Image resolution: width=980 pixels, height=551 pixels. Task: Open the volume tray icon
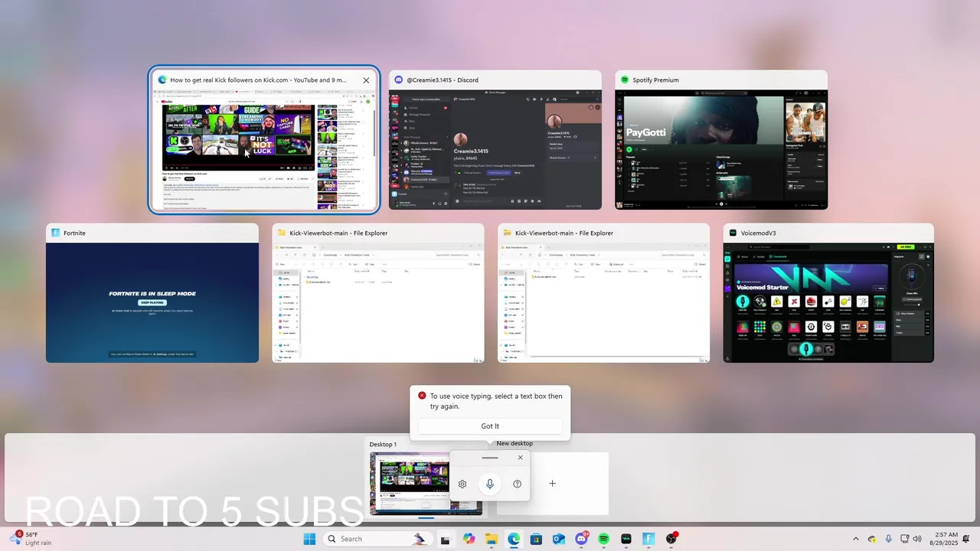coord(918,539)
